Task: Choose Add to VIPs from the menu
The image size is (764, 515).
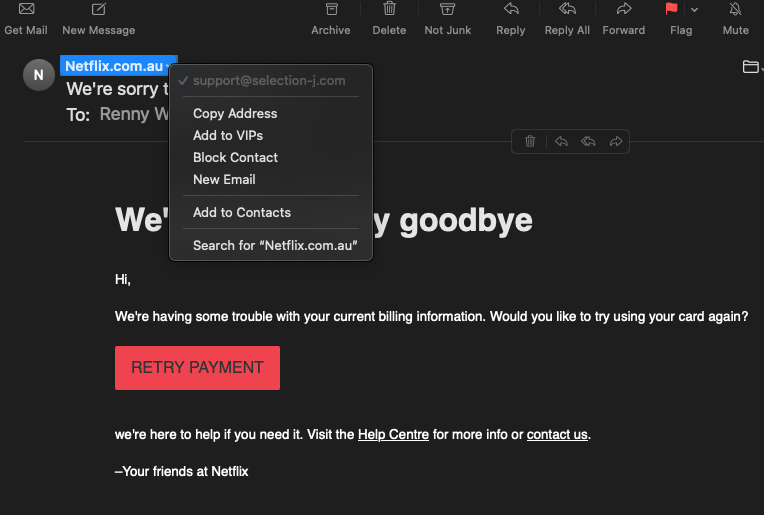Action: 228,136
